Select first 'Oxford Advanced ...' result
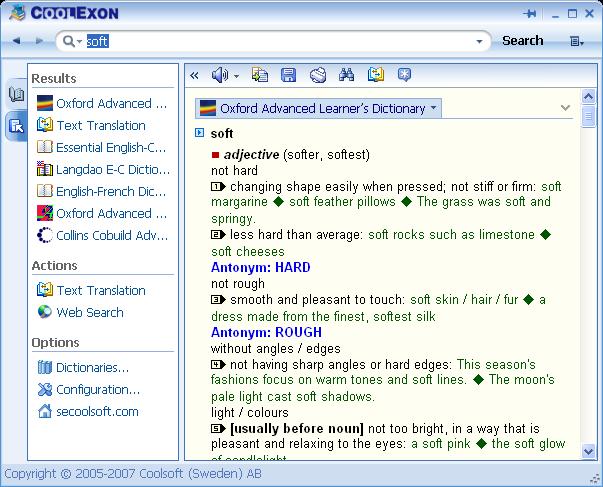Screen dimensions: 603x487 point(102,103)
